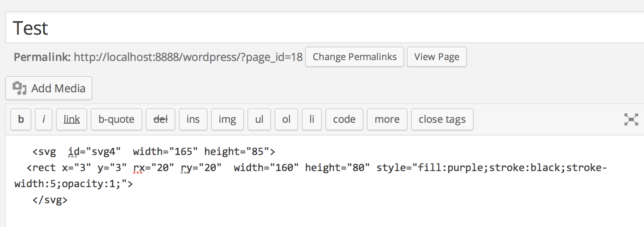Click the page title field 'Test'
644x227 pixels.
point(325,28)
